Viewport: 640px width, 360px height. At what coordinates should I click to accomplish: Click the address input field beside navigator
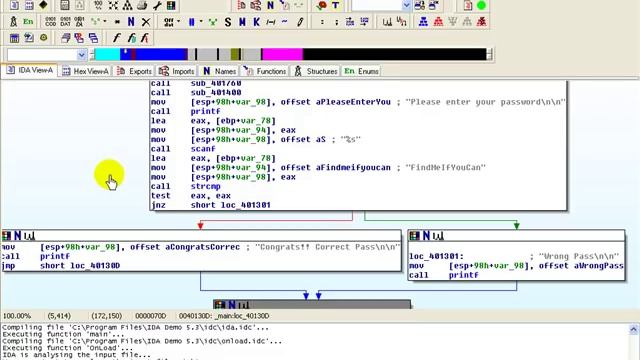(42, 55)
